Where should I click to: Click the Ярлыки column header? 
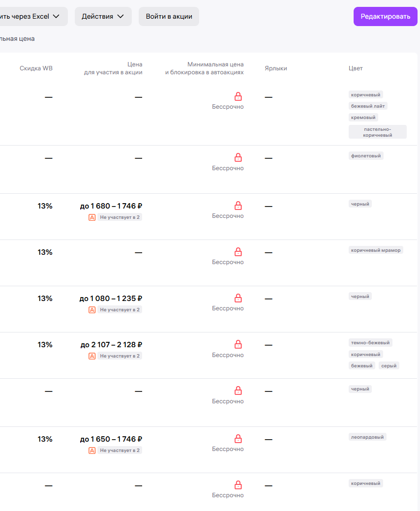[275, 68]
